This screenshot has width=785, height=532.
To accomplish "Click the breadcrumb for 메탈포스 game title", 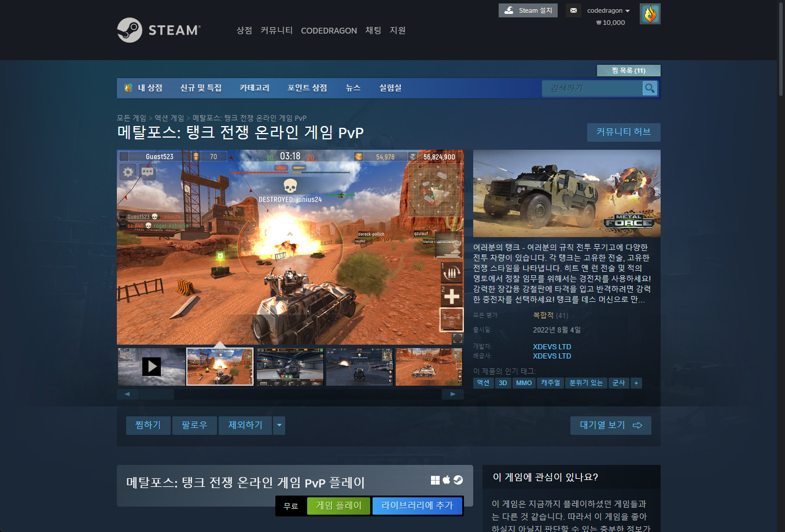I will [x=249, y=118].
